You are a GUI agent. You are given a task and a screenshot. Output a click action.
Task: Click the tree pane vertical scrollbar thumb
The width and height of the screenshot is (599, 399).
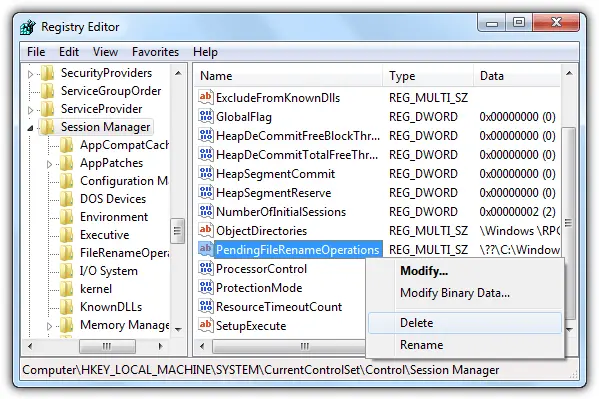click(177, 230)
